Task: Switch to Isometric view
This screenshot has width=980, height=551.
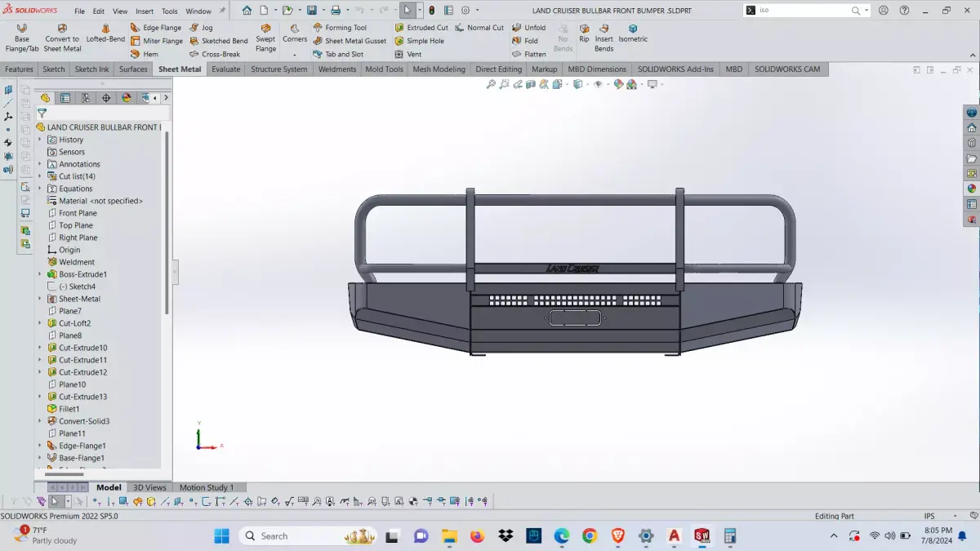Action: [x=633, y=33]
